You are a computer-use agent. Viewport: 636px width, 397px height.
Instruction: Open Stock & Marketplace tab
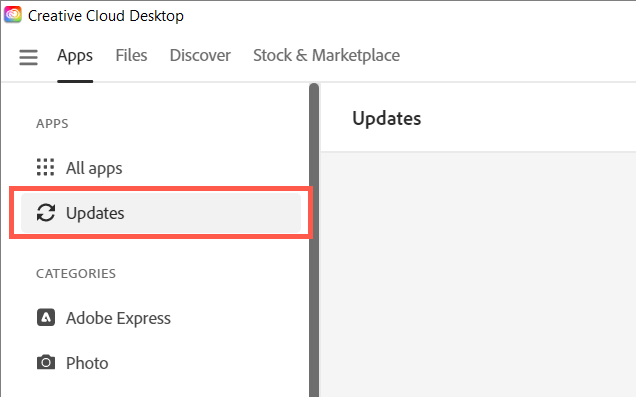tap(327, 55)
